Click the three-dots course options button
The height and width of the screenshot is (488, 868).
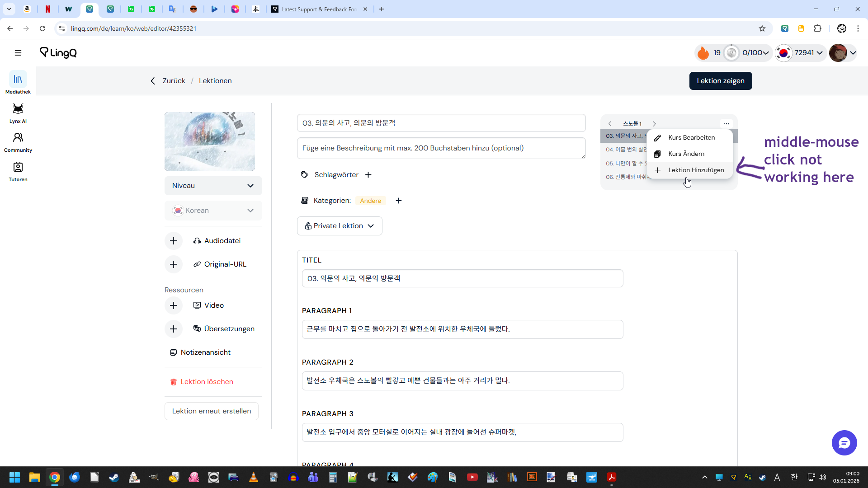pos(726,123)
